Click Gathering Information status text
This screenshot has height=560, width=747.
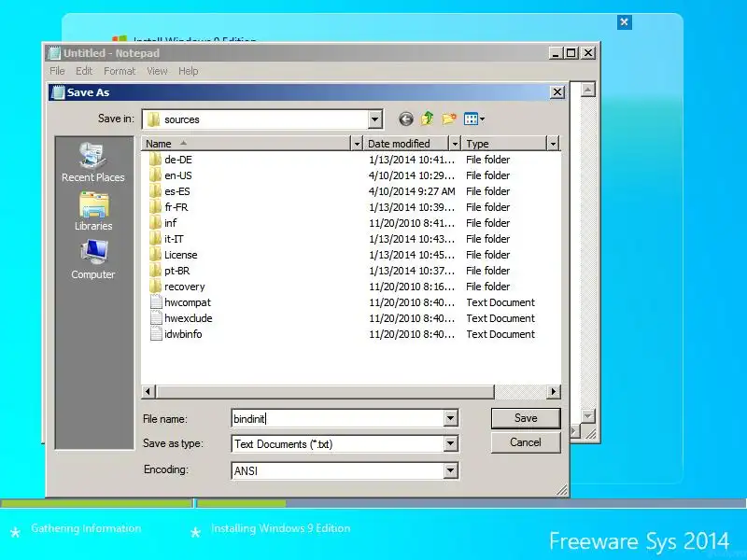[86, 528]
